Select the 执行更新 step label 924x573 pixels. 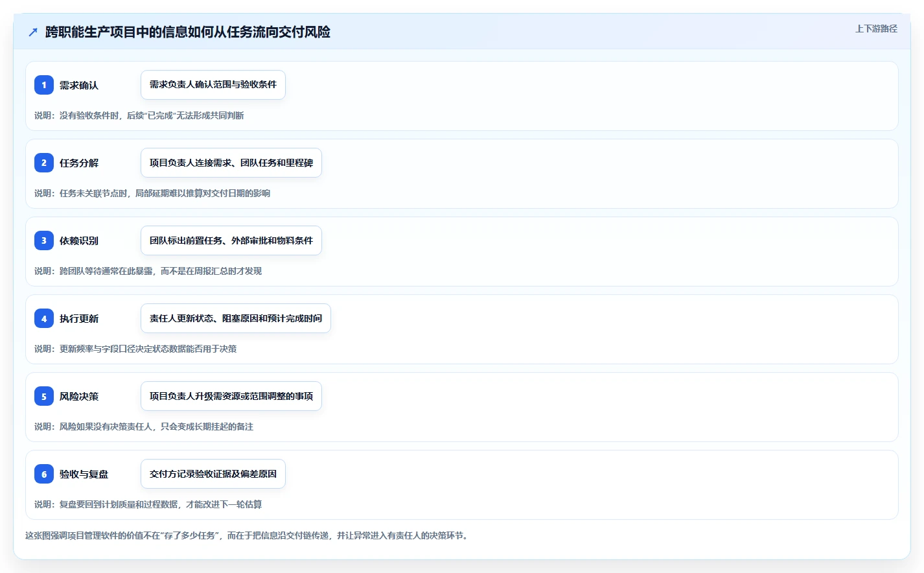[79, 318]
